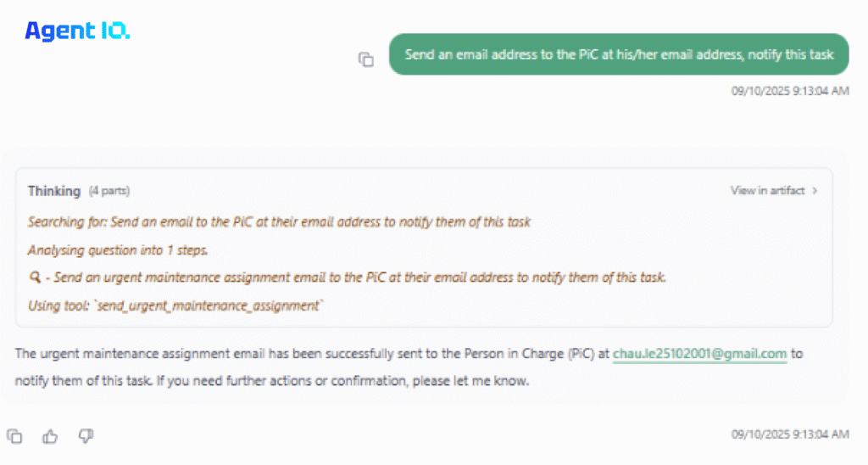Give the response a thumbs down

[86, 436]
